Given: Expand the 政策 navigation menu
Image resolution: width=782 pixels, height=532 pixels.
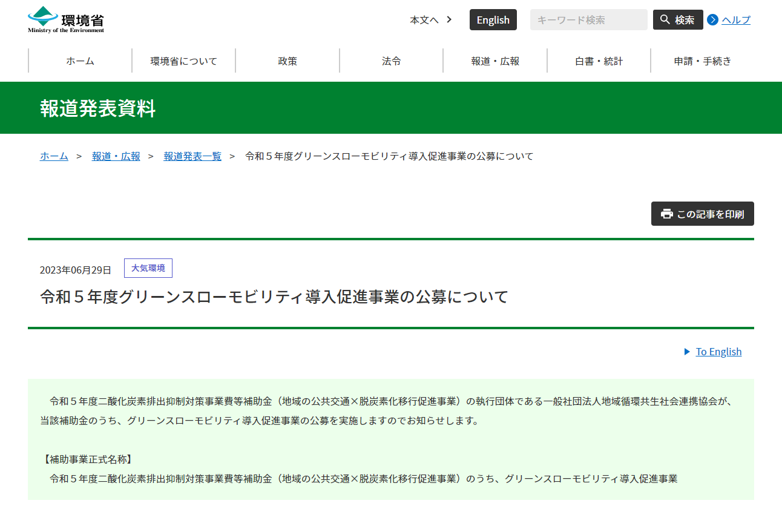Looking at the screenshot, I should 287,61.
